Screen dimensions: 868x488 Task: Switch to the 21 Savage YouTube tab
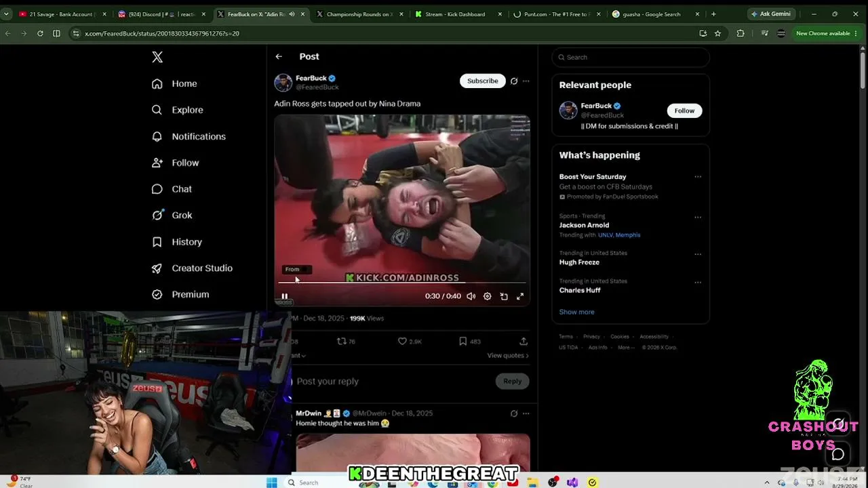pyautogui.click(x=62, y=14)
